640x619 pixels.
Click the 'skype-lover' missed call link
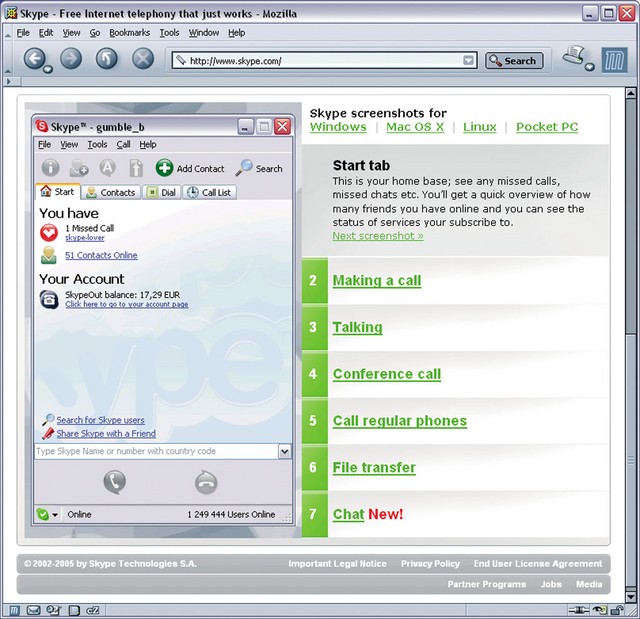tap(85, 237)
